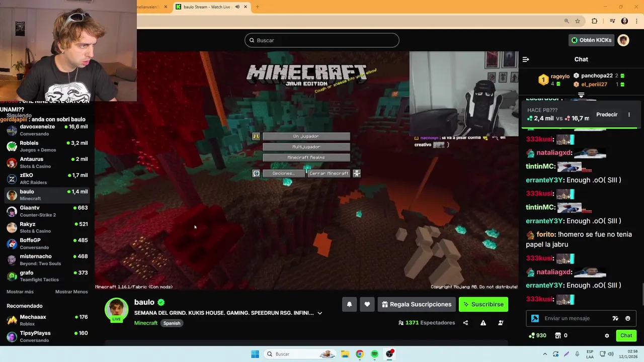Open Mechaaax recommended channel
The height and width of the screenshot is (362, 644).
click(x=47, y=320)
